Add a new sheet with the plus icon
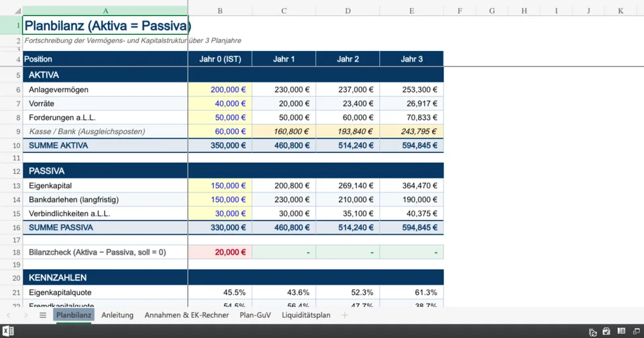This screenshot has width=644, height=338. (x=345, y=315)
